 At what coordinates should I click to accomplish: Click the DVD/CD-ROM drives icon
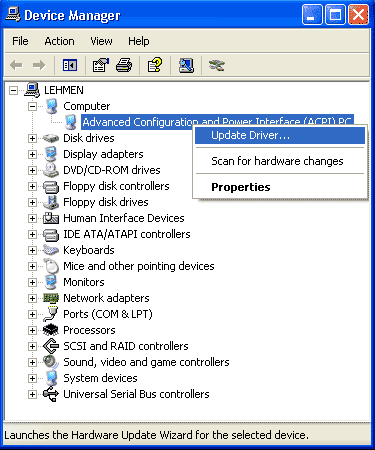(x=51, y=170)
